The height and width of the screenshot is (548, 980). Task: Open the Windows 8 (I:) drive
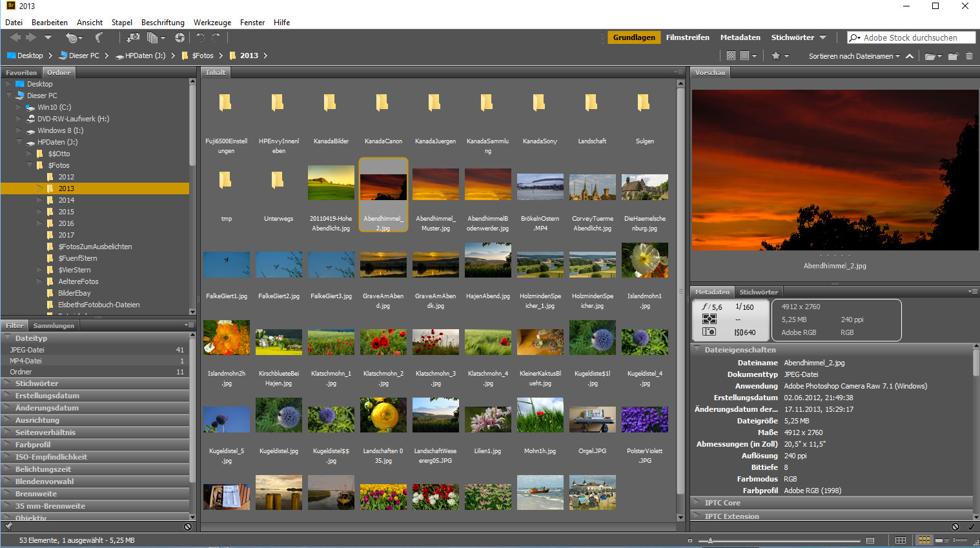click(60, 130)
